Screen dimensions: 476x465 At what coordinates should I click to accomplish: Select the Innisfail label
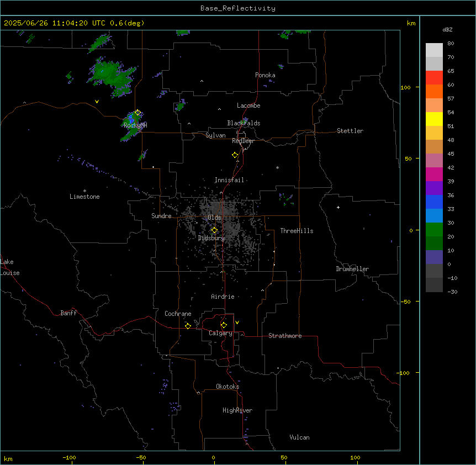click(229, 180)
